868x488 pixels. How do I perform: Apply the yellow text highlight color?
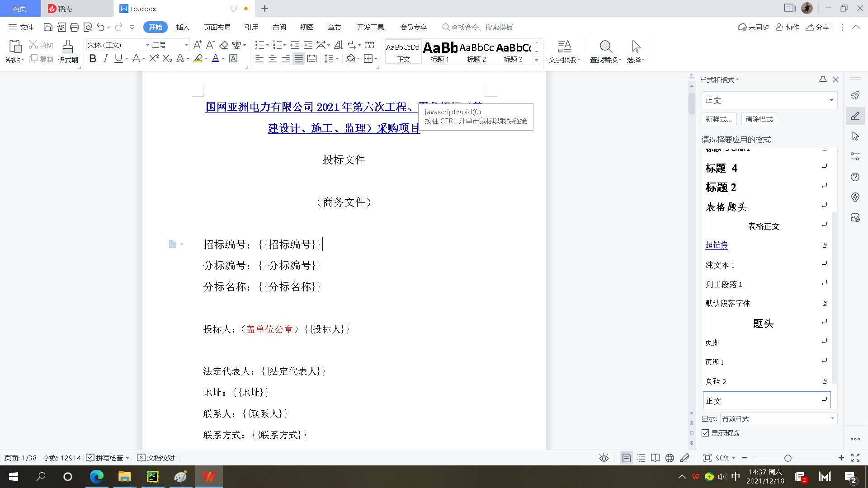198,58
